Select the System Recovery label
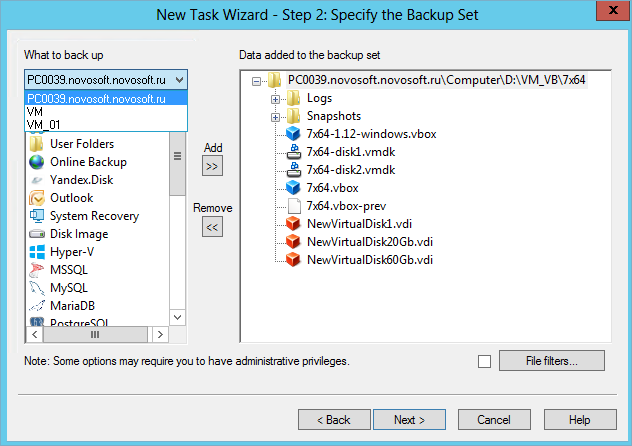 (94, 216)
